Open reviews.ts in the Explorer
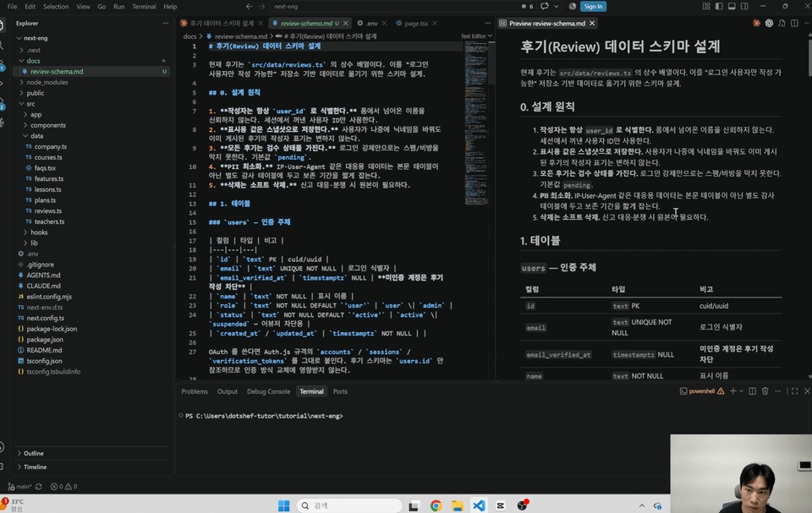Viewport: 812px width, 513px height. (48, 210)
